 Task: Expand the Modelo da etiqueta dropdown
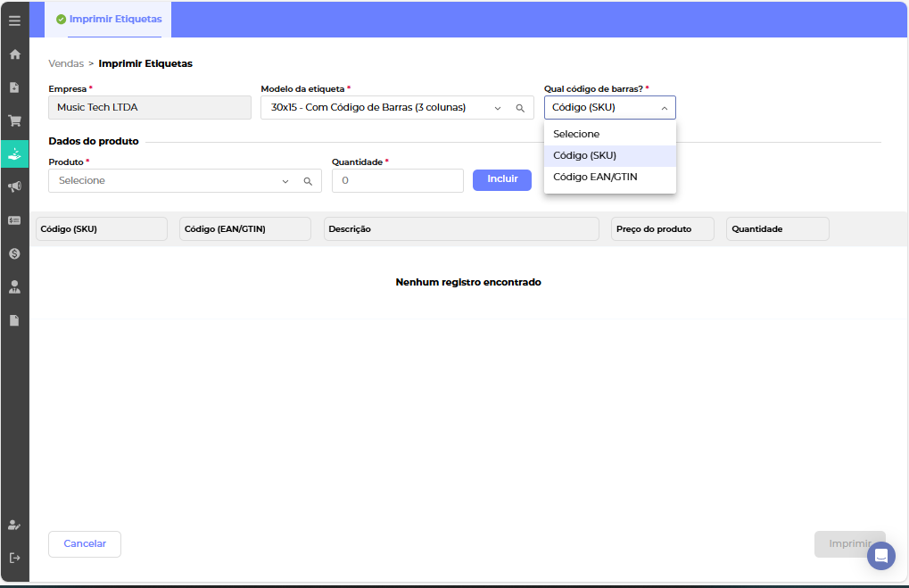(498, 108)
